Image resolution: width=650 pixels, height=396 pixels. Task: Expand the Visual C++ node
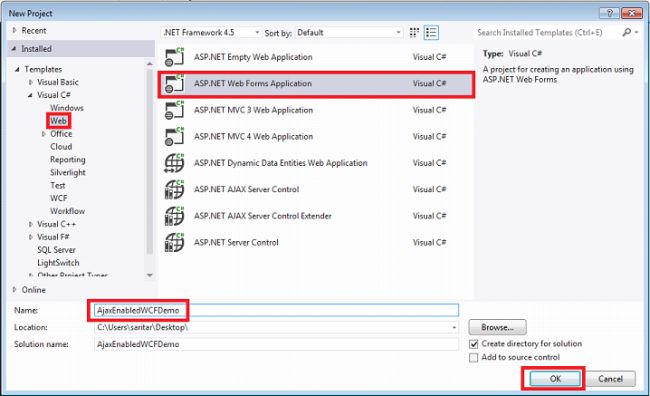point(31,224)
